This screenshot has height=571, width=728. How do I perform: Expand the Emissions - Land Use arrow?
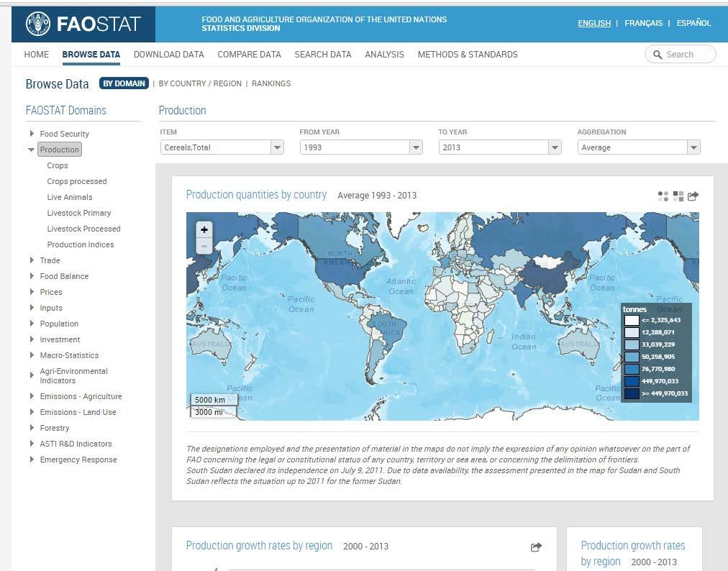coord(32,412)
